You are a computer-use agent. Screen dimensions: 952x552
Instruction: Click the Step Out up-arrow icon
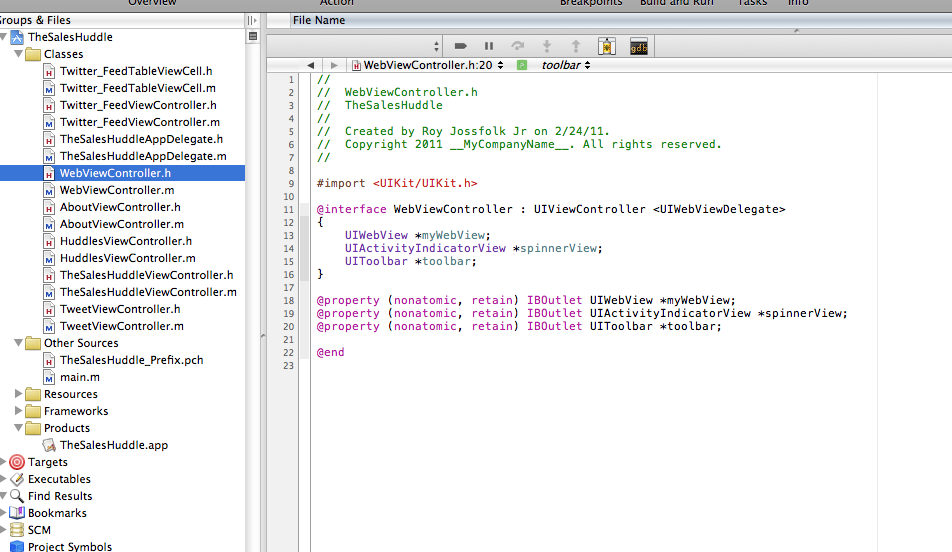[x=576, y=46]
